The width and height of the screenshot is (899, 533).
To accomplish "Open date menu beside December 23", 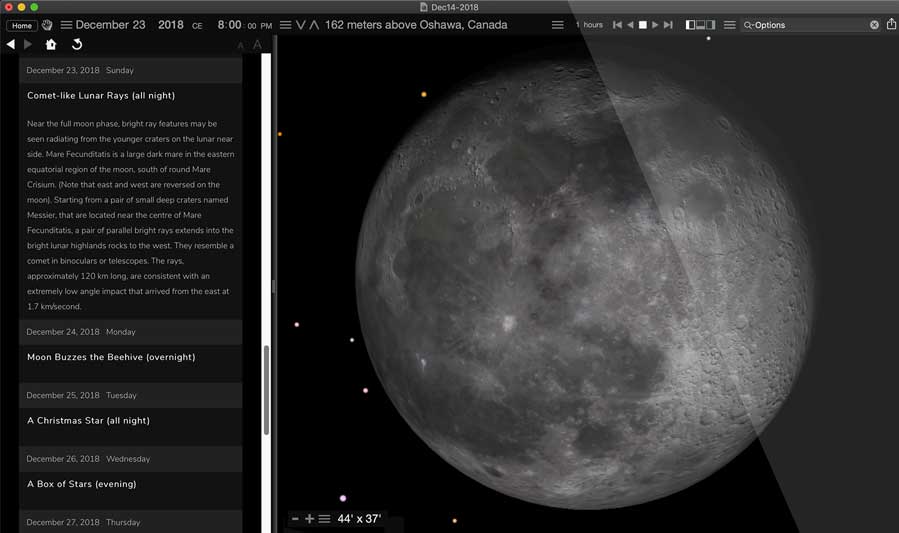I will 66,25.
